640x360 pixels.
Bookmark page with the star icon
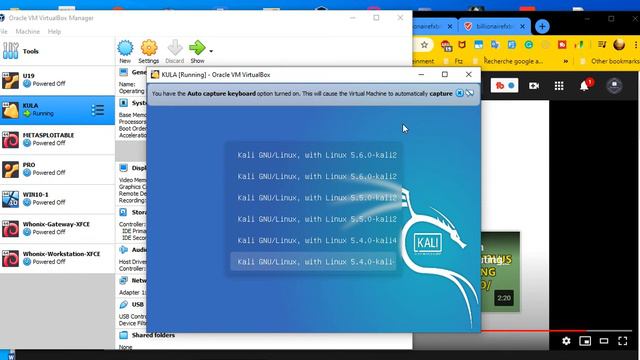pyautogui.click(x=424, y=45)
